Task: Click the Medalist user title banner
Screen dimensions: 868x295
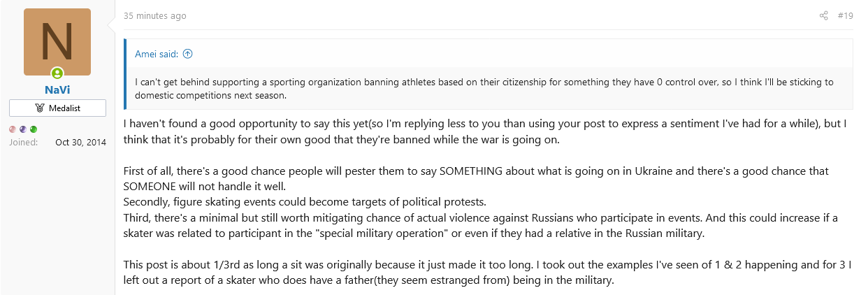Action: [57, 108]
